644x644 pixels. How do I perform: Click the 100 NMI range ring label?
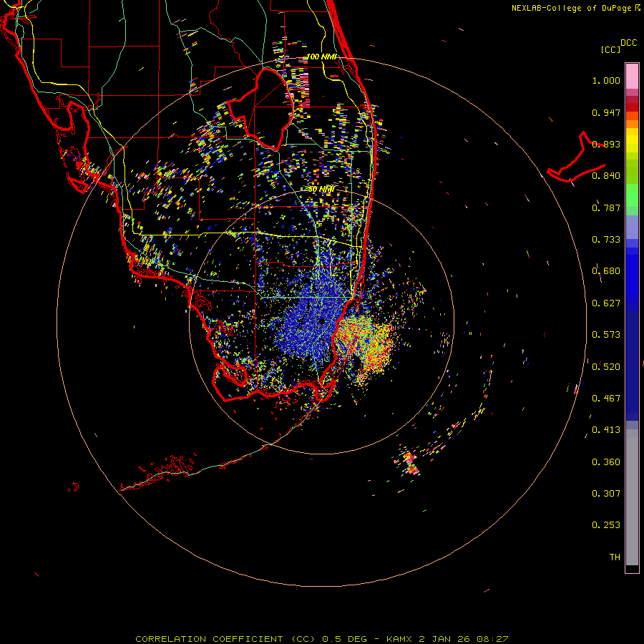[321, 57]
